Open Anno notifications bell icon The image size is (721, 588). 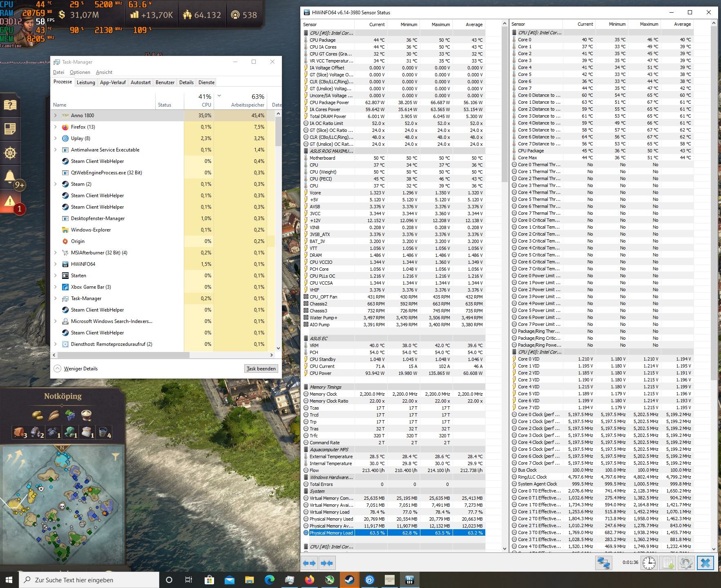coord(10,176)
